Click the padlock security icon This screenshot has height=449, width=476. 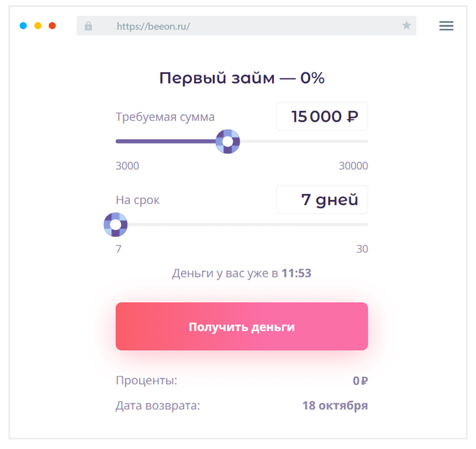point(88,26)
